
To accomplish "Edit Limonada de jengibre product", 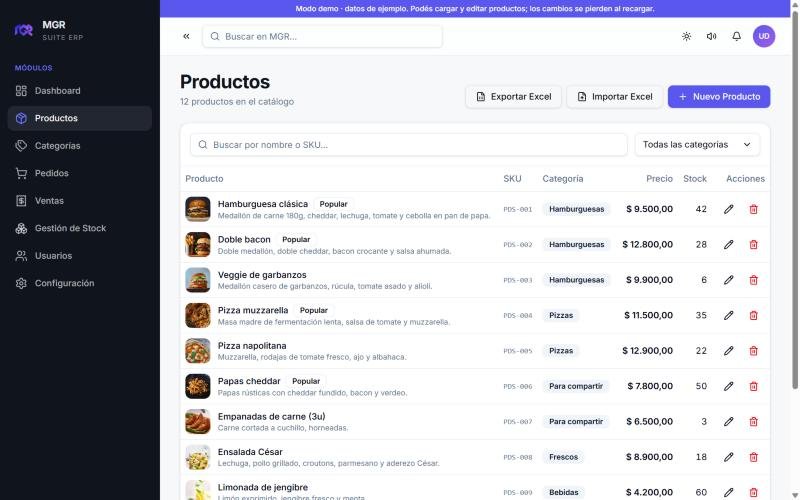I will [x=729, y=493].
